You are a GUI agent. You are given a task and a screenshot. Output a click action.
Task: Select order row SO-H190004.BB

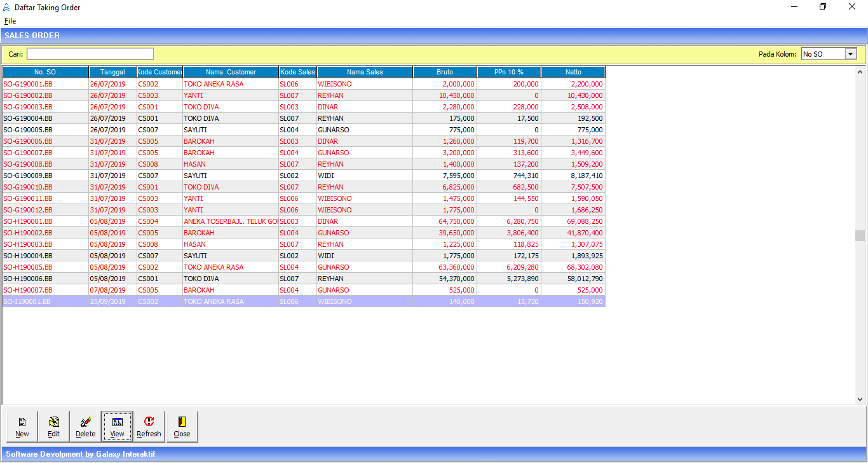pos(28,256)
